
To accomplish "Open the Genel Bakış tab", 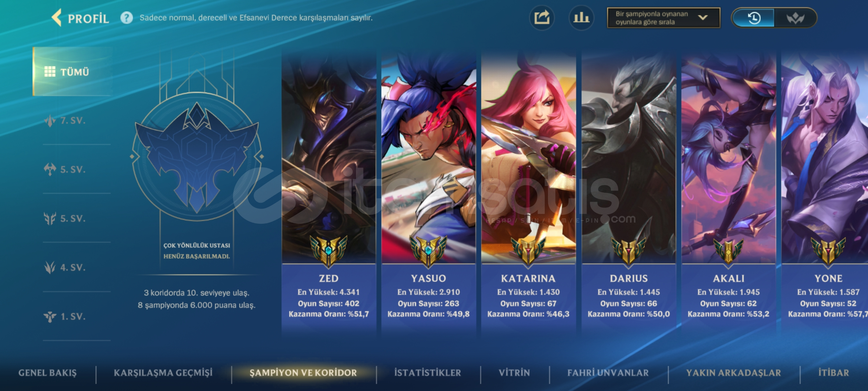I will tap(47, 373).
